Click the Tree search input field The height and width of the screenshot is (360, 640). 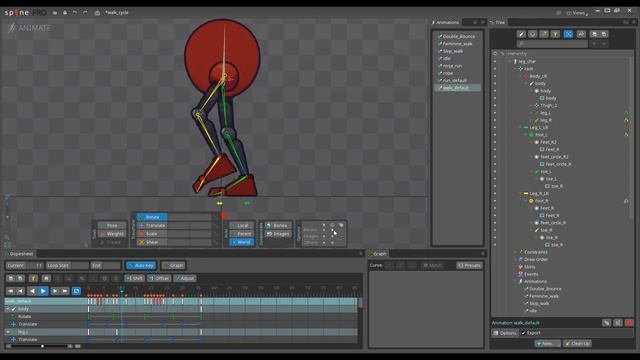tap(552, 44)
